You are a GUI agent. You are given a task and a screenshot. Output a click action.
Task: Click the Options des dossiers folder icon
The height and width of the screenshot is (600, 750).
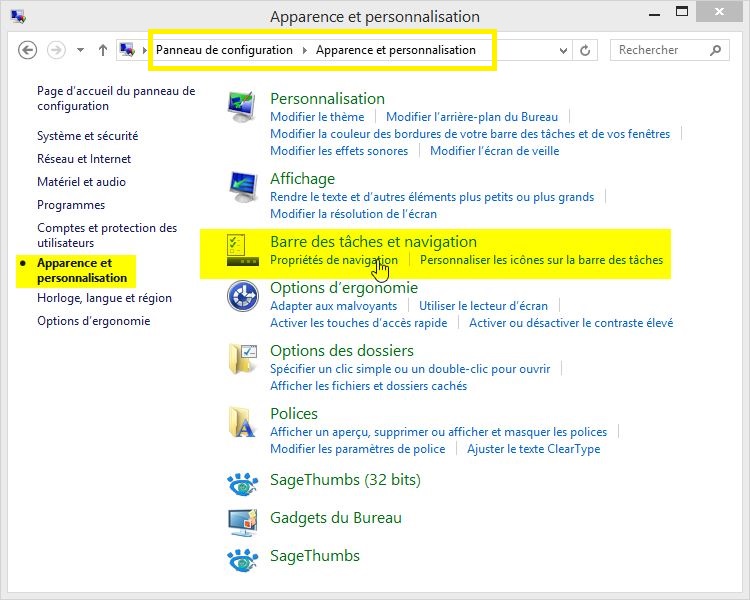pos(243,358)
